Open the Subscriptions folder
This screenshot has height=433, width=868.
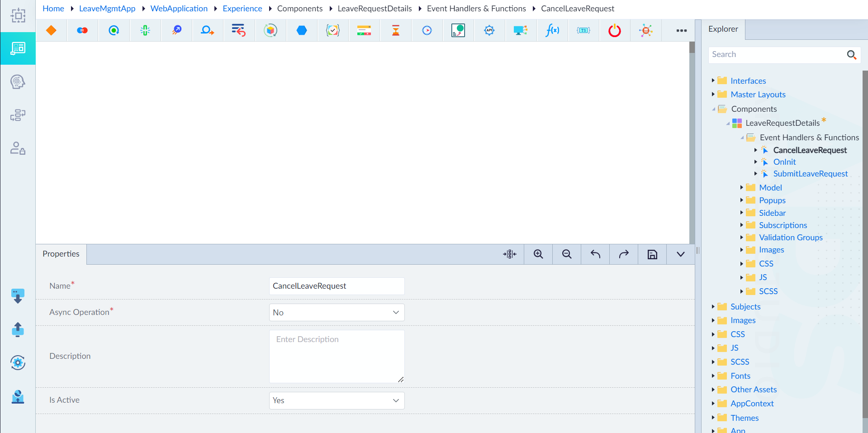pos(783,225)
